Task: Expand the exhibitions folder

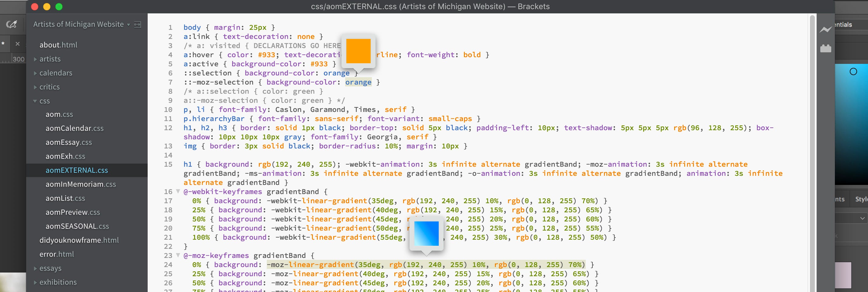Action: 35,283
